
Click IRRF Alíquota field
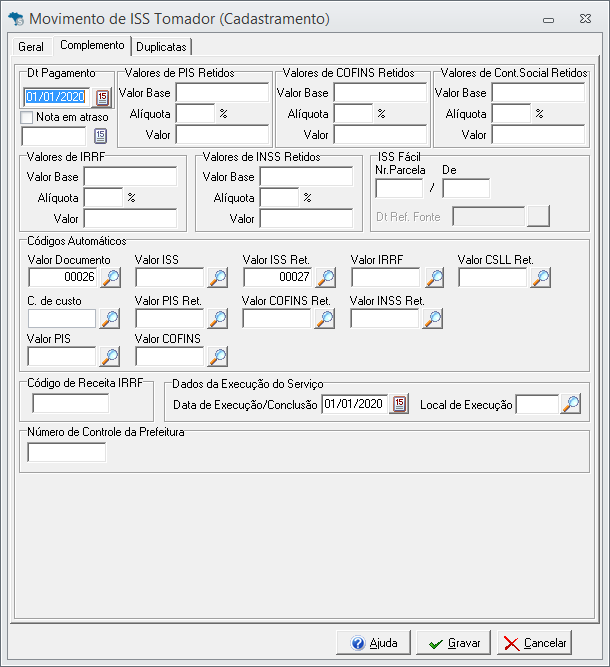103,197
